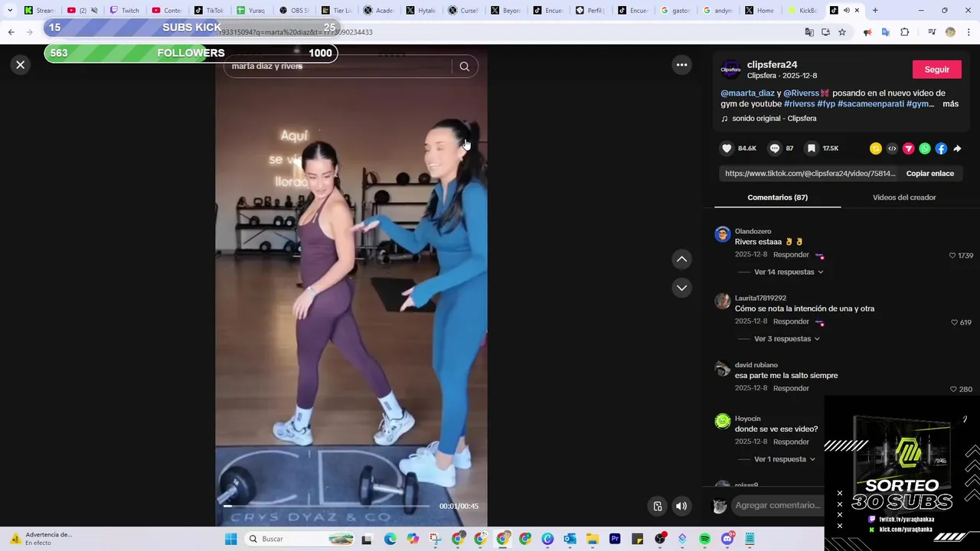
Task: Open new browser tab
Action: tap(875, 11)
